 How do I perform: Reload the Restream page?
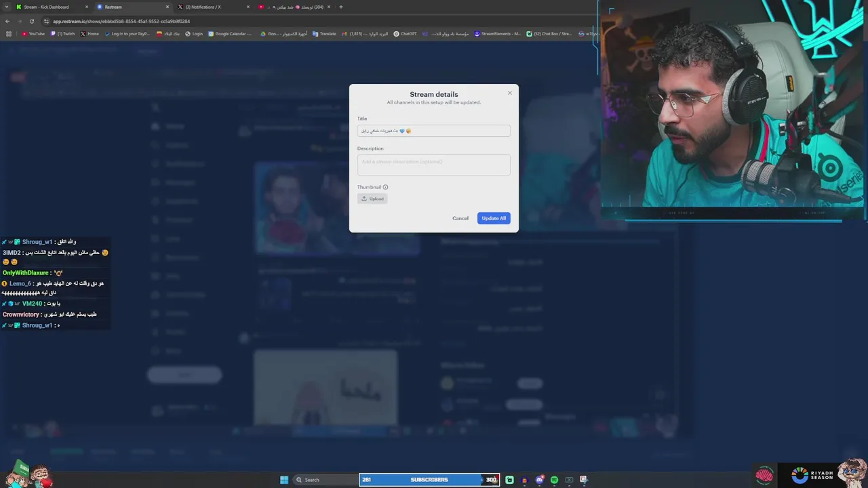click(31, 21)
